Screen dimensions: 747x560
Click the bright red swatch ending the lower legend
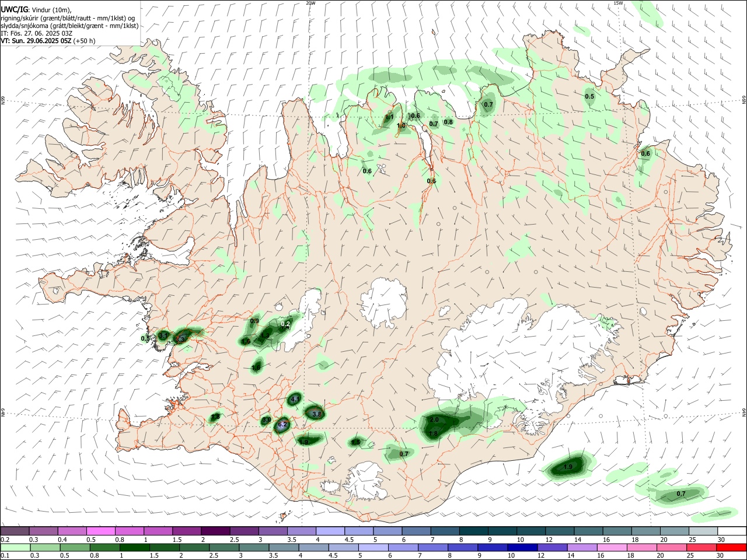[731, 547]
